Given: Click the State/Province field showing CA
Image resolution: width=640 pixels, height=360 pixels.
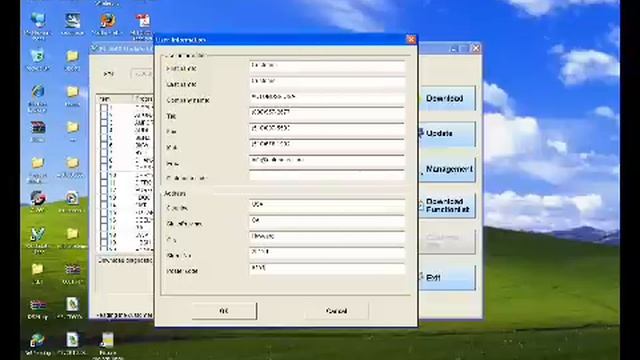Looking at the screenshot, I should point(327,222).
